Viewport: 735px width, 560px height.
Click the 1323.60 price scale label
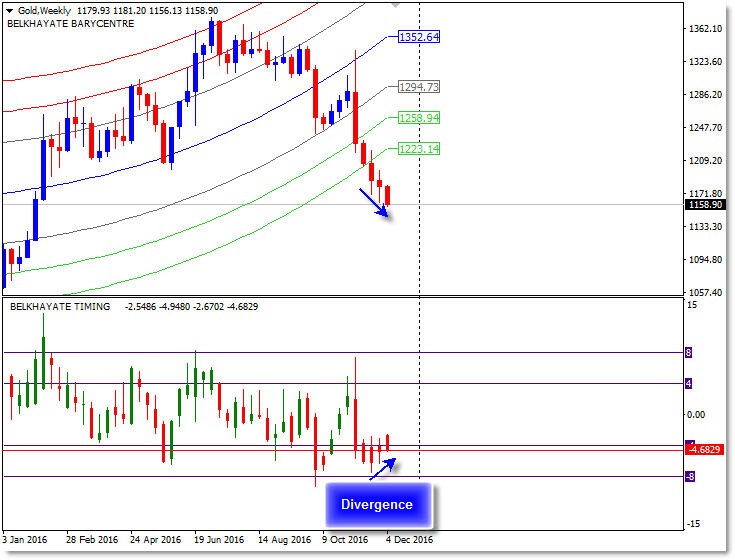point(705,61)
